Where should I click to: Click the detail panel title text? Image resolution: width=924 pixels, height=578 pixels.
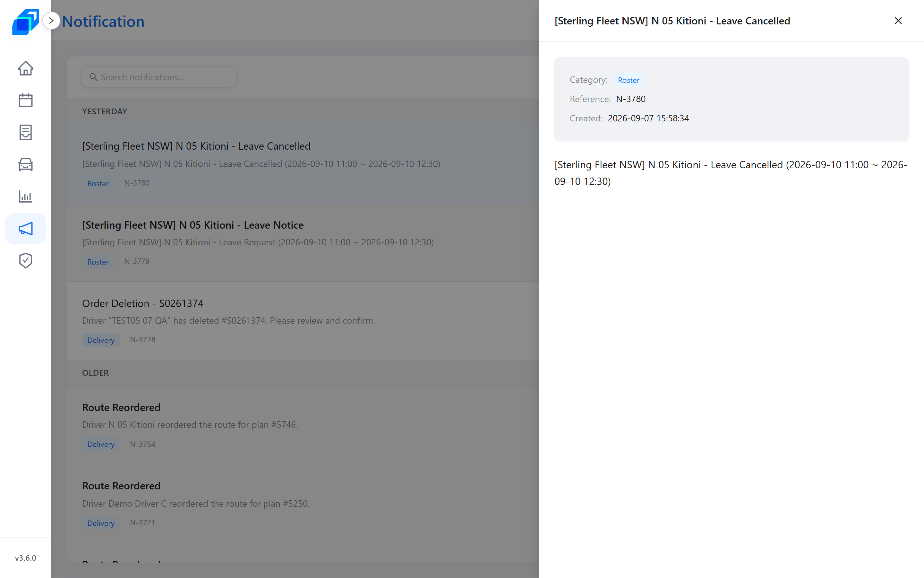672,21
